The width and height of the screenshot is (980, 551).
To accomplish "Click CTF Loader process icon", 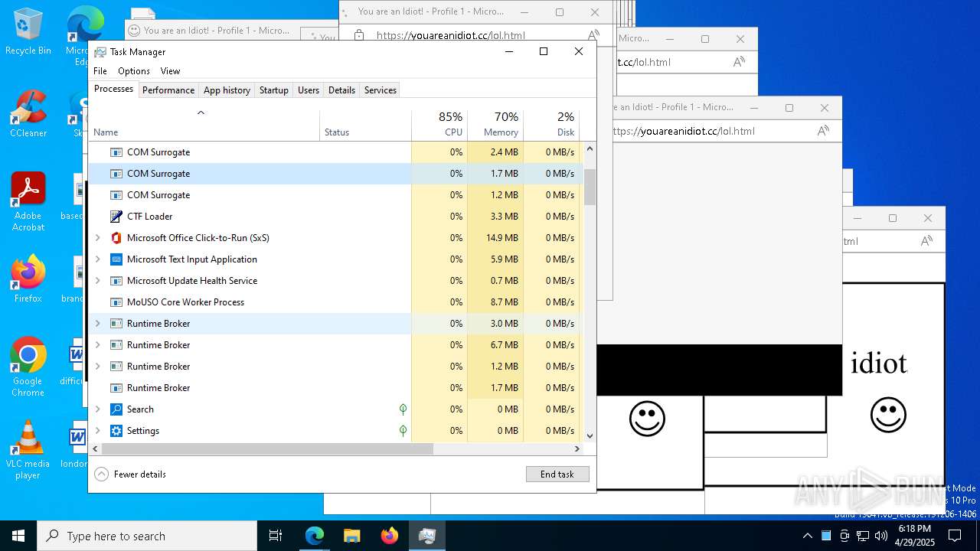I will pyautogui.click(x=116, y=217).
